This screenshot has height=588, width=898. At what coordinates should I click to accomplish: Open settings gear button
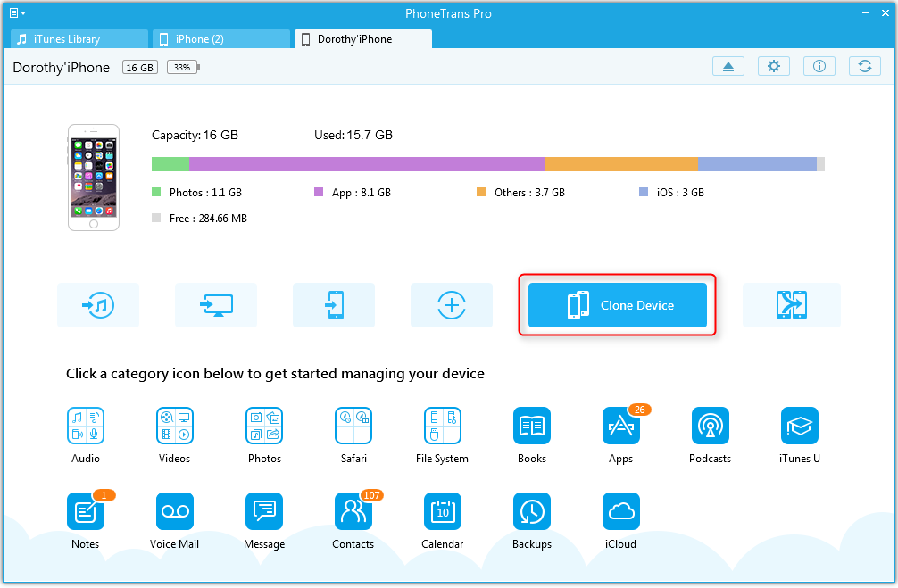(x=774, y=67)
